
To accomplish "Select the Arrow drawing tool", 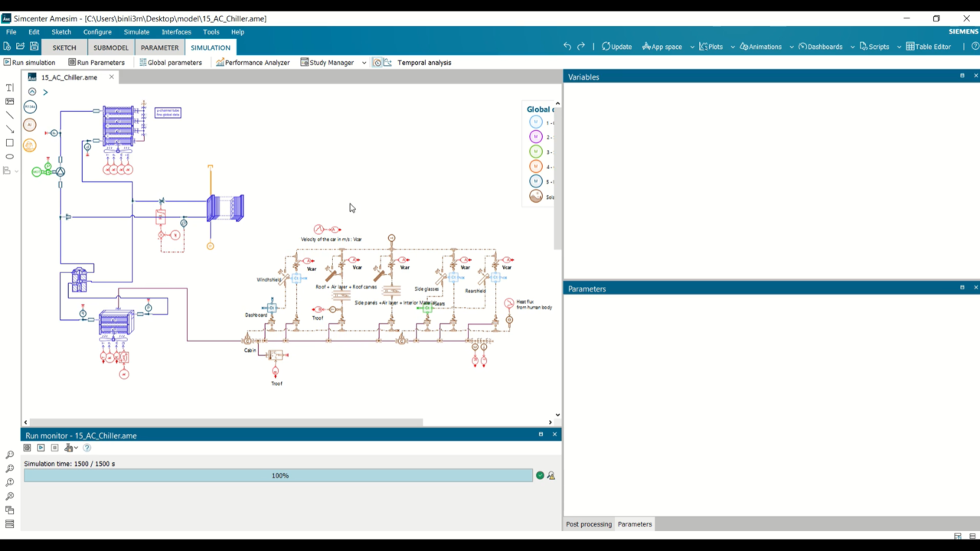I will 10,129.
